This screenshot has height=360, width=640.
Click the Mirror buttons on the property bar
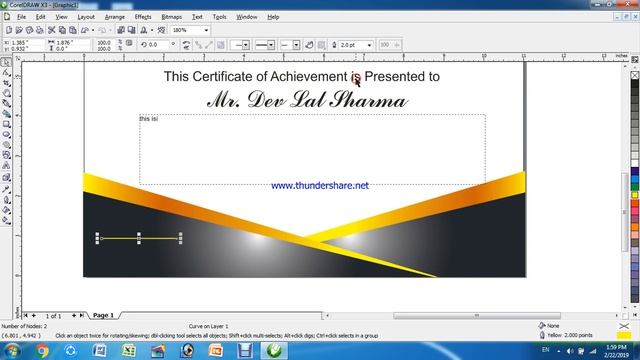pos(186,45)
